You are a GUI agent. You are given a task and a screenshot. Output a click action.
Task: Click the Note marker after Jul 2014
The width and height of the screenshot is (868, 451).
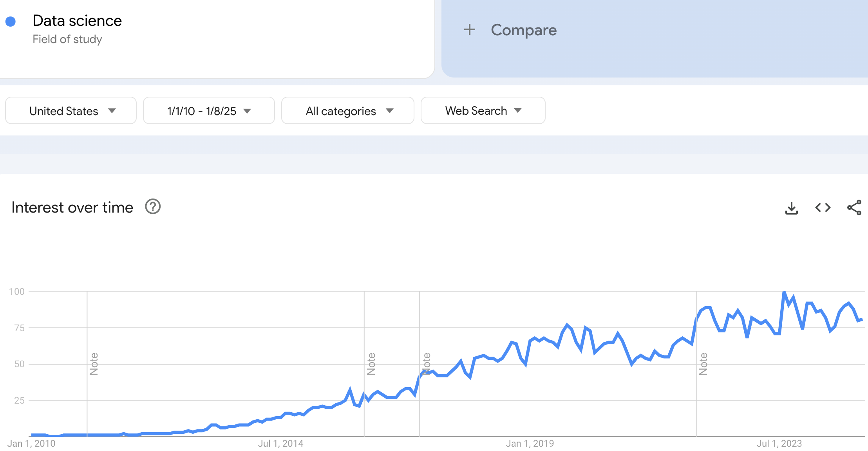(x=371, y=364)
